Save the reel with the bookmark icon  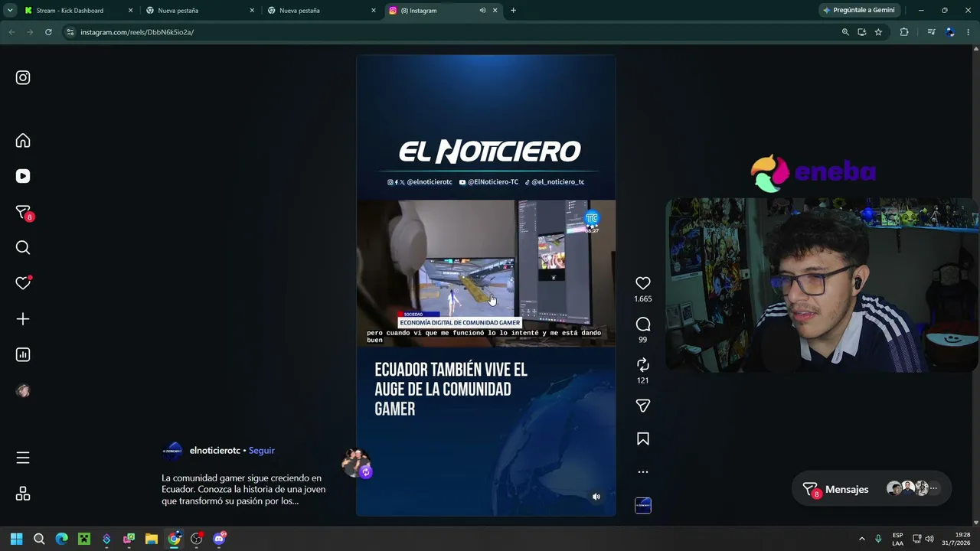(x=643, y=439)
